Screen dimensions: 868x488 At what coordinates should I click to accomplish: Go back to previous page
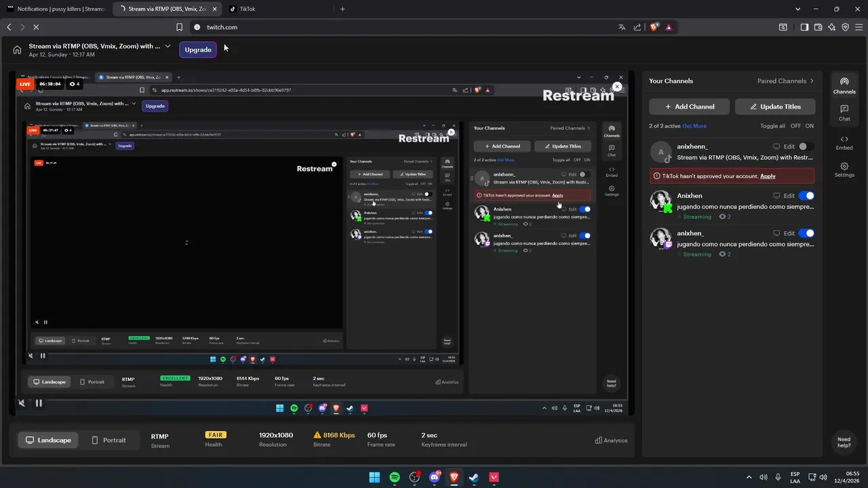[9, 27]
